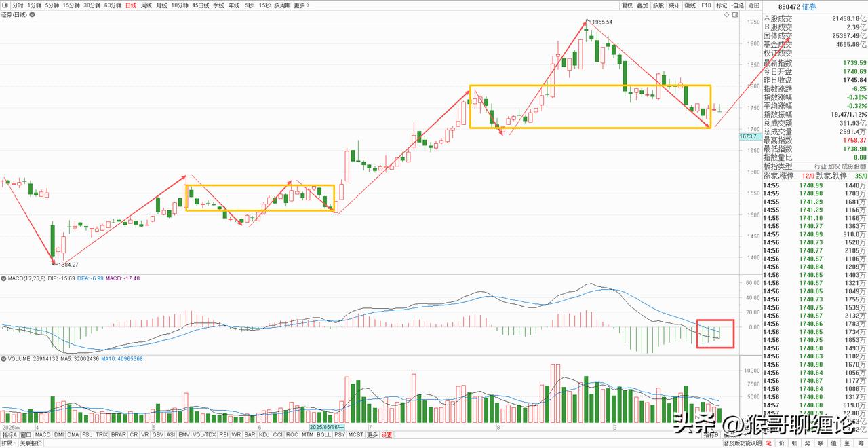Image resolution: width=868 pixels, height=448 pixels.
Task: Select the WR indicator tab
Action: (236, 434)
